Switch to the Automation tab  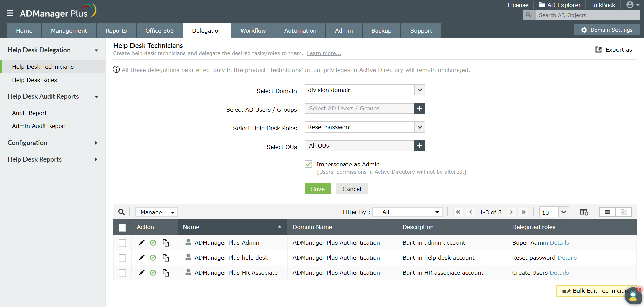(x=301, y=31)
